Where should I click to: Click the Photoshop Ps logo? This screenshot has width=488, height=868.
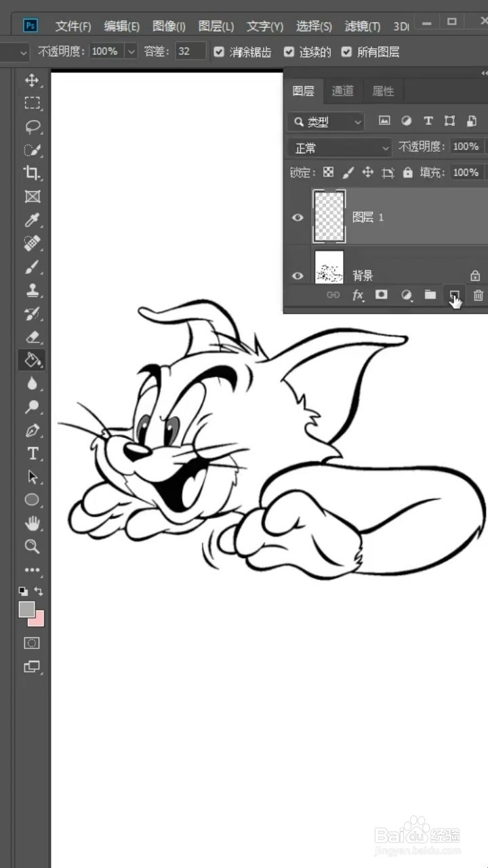[30, 26]
